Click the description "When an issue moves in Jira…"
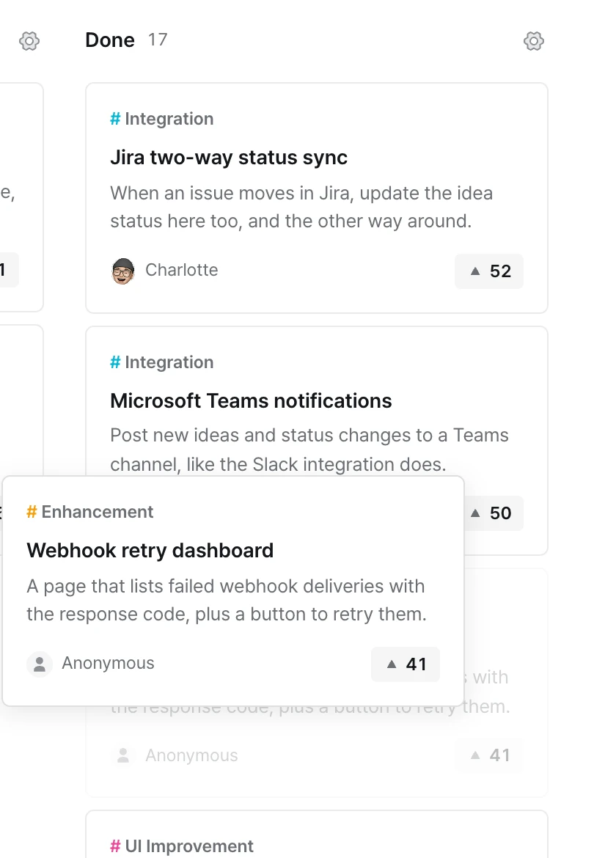 (301, 207)
